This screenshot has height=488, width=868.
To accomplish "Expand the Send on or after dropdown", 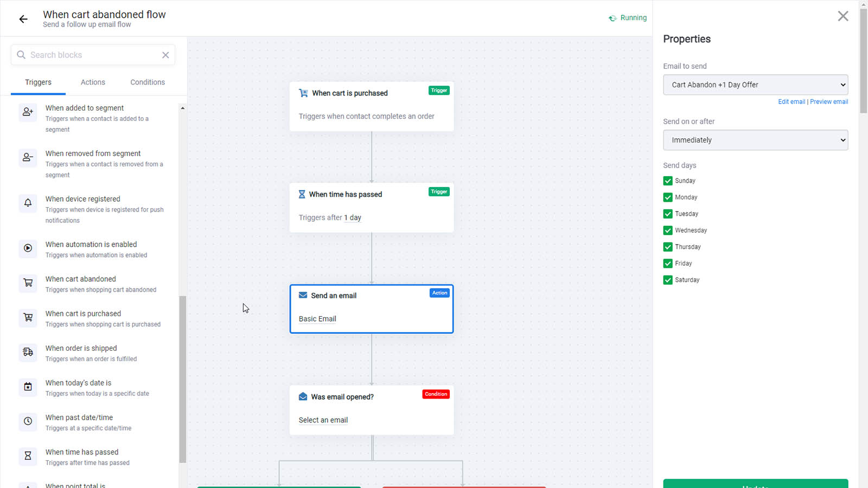I will (x=755, y=140).
